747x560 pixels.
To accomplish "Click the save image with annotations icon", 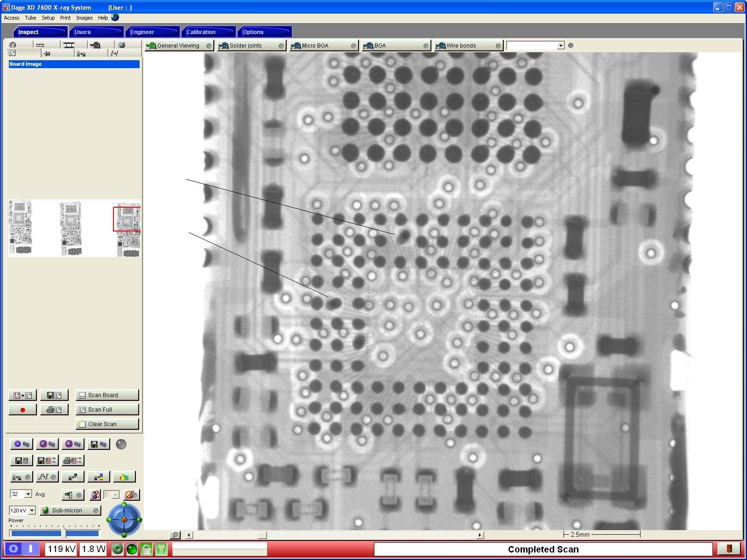I will [x=47, y=461].
